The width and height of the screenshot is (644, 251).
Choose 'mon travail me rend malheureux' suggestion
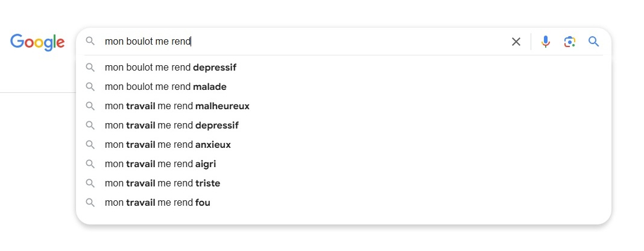(x=177, y=106)
